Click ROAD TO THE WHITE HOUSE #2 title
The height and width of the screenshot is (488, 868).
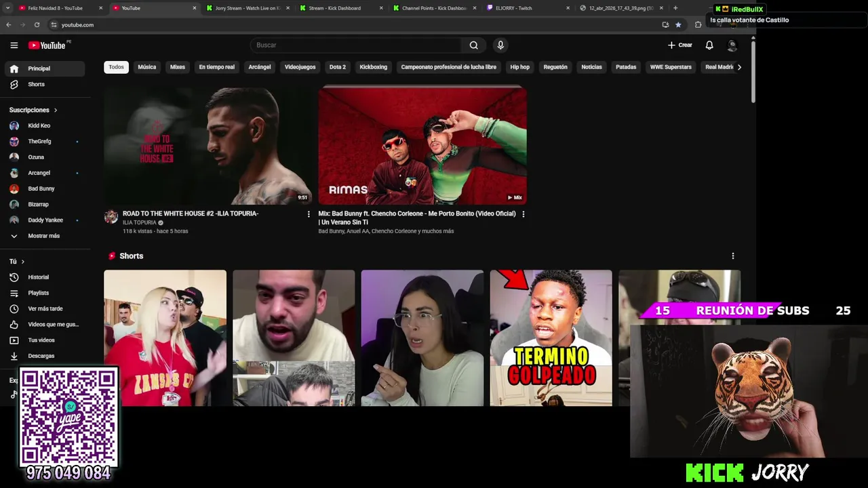coord(191,213)
